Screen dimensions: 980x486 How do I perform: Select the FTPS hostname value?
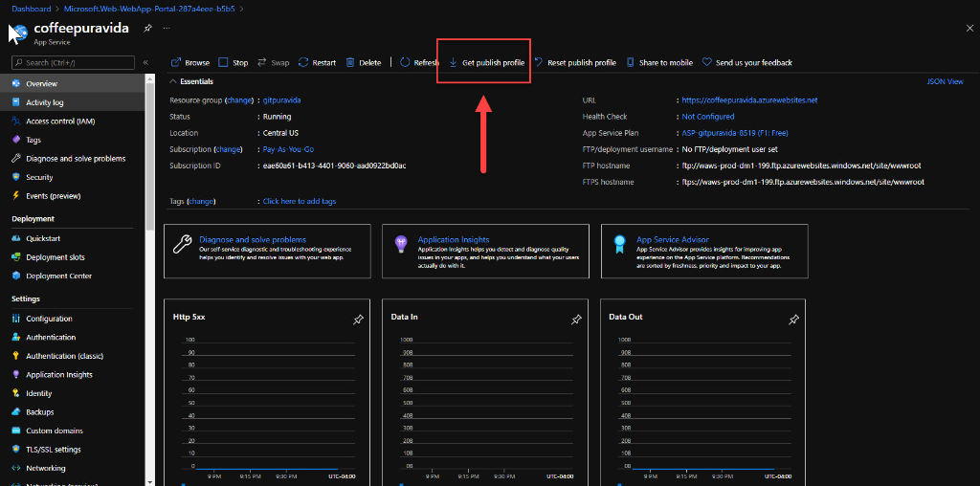click(x=803, y=183)
